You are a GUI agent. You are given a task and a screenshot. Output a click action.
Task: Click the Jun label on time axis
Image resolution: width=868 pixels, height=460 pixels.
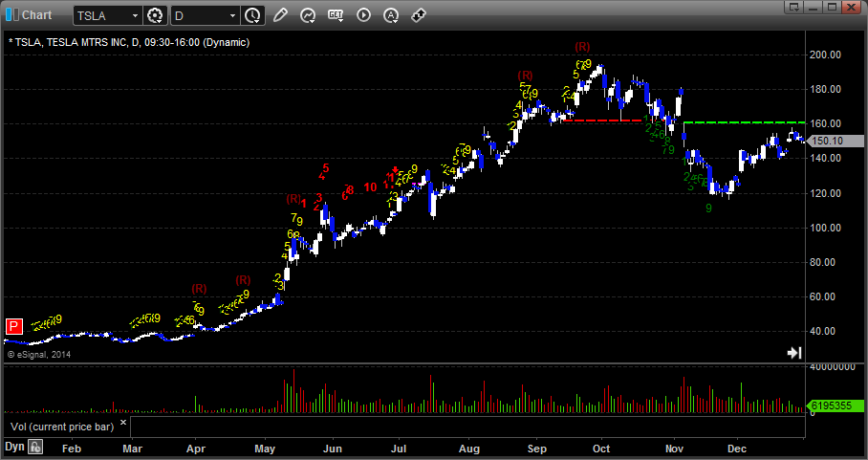click(332, 449)
